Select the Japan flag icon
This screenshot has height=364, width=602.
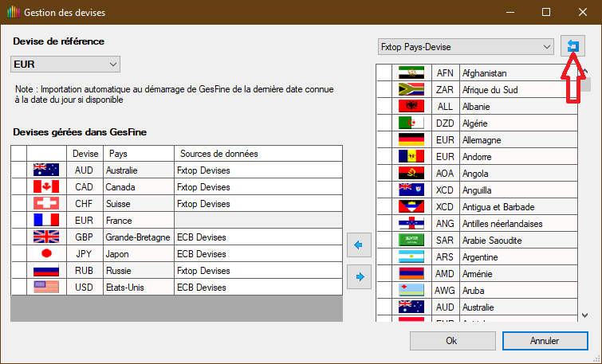coord(46,253)
